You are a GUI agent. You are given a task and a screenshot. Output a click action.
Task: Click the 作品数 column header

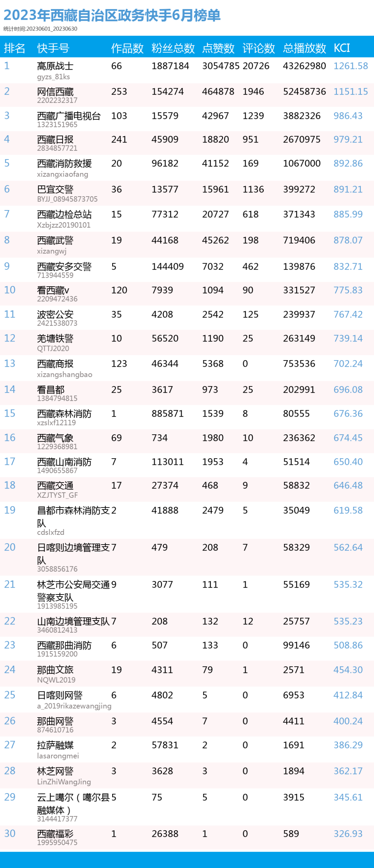click(x=127, y=48)
